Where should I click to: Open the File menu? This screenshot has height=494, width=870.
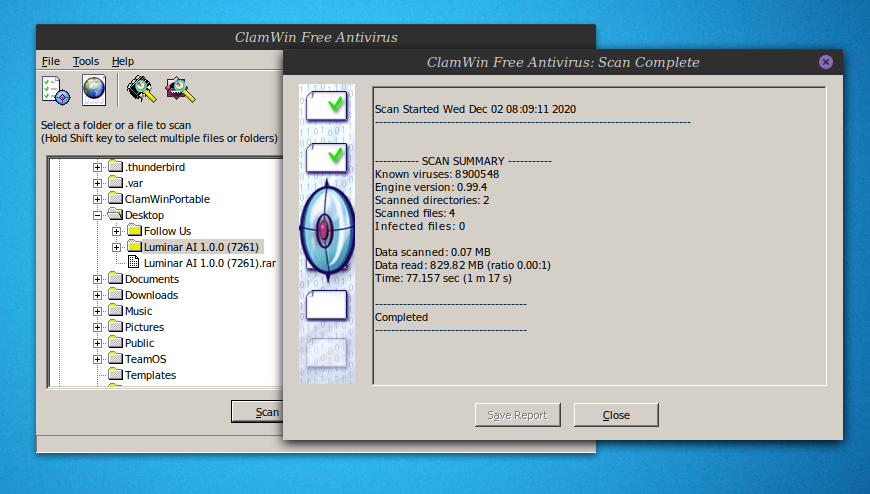50,61
